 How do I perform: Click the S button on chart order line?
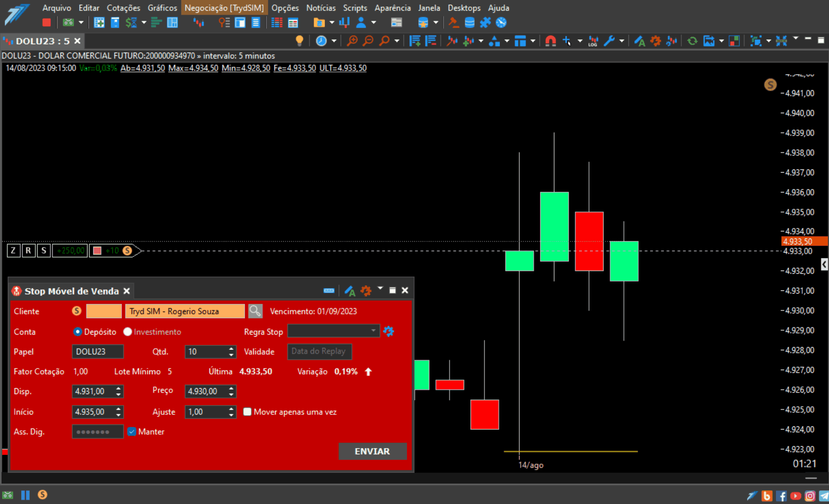pyautogui.click(x=44, y=250)
